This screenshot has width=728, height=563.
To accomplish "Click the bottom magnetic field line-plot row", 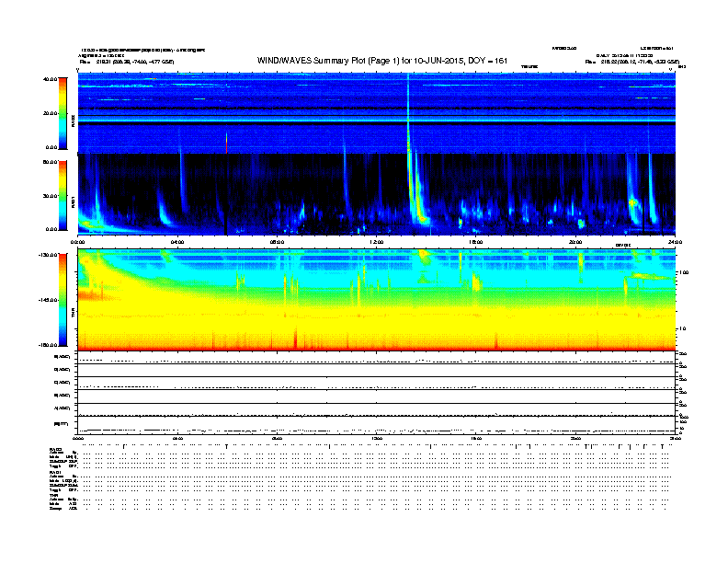I will pyautogui.click(x=377, y=425).
